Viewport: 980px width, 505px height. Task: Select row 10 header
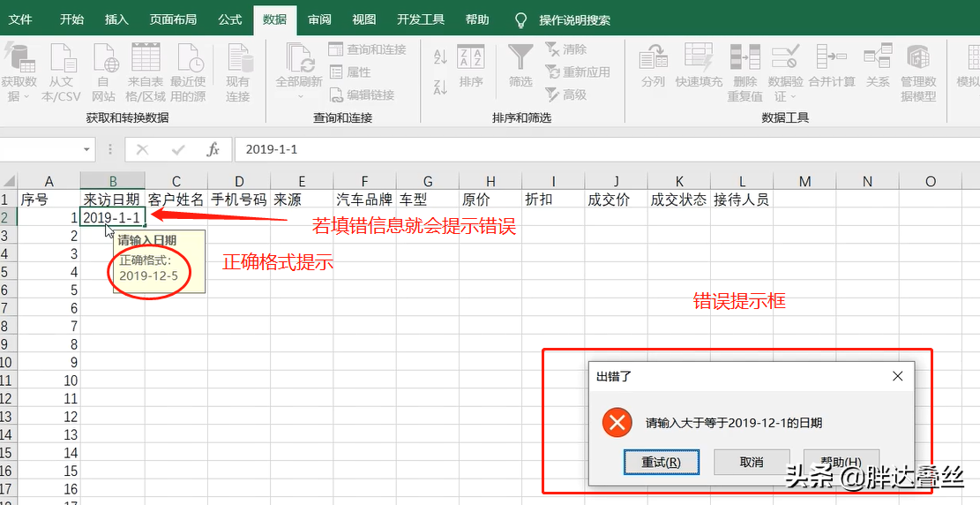6,362
